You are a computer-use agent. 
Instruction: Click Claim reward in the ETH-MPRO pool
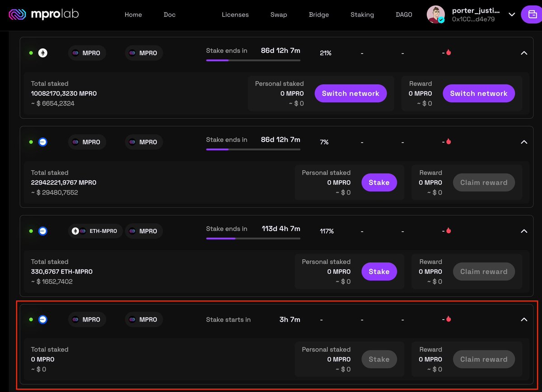pos(484,272)
